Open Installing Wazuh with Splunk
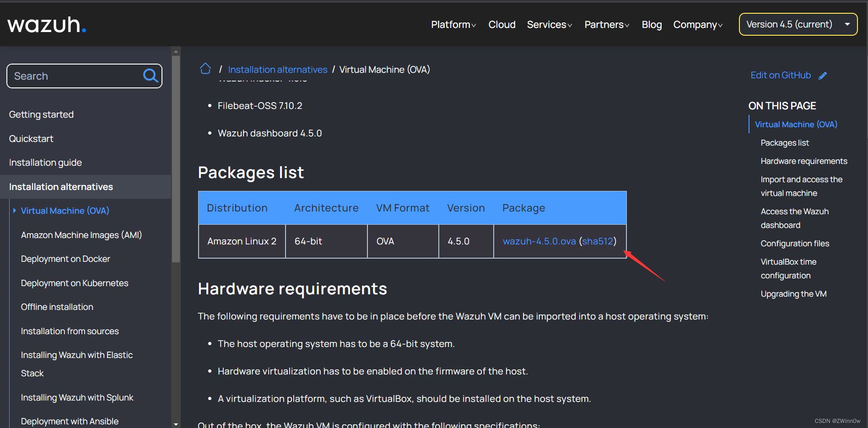The image size is (868, 428). (77, 397)
